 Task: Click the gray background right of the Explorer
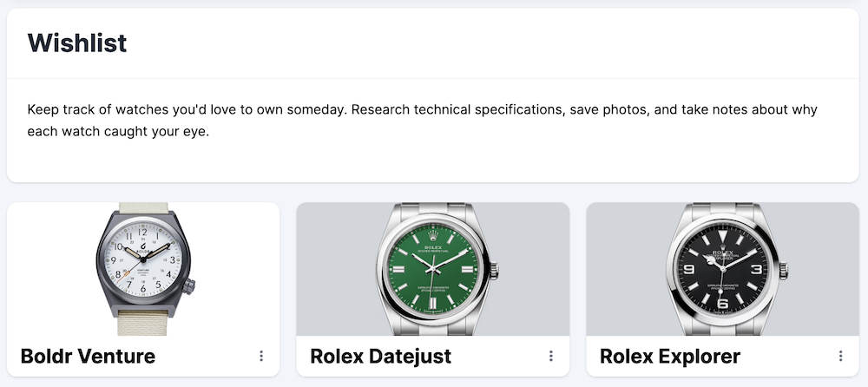(825, 269)
